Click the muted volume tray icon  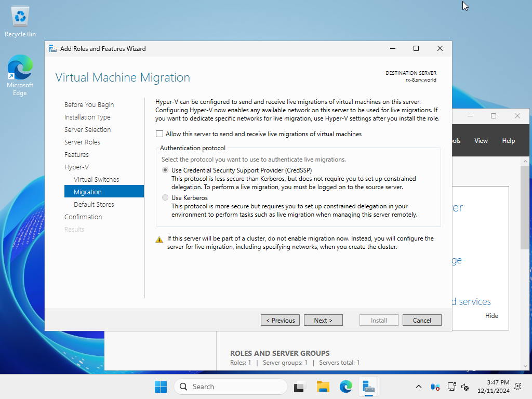tap(465, 387)
